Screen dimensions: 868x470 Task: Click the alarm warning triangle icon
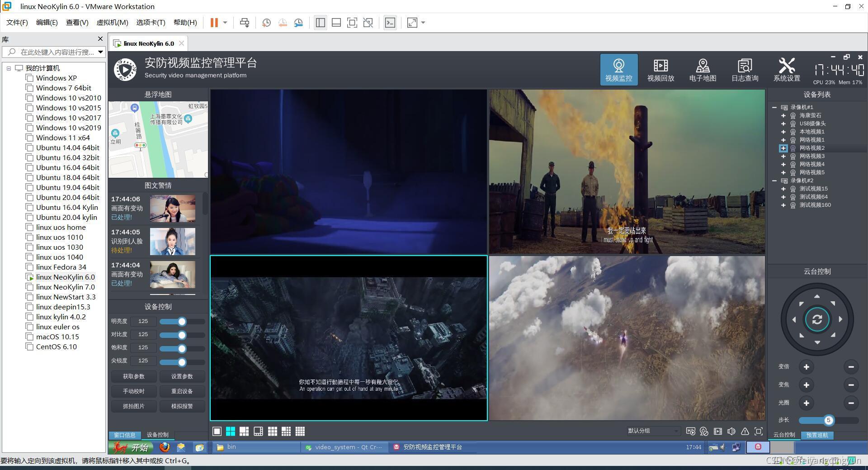pyautogui.click(x=745, y=431)
